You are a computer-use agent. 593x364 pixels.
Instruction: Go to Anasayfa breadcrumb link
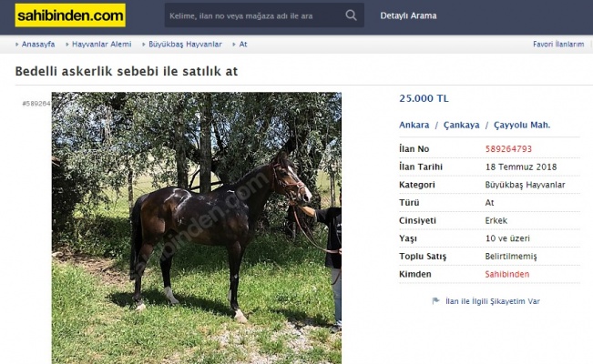(x=38, y=45)
